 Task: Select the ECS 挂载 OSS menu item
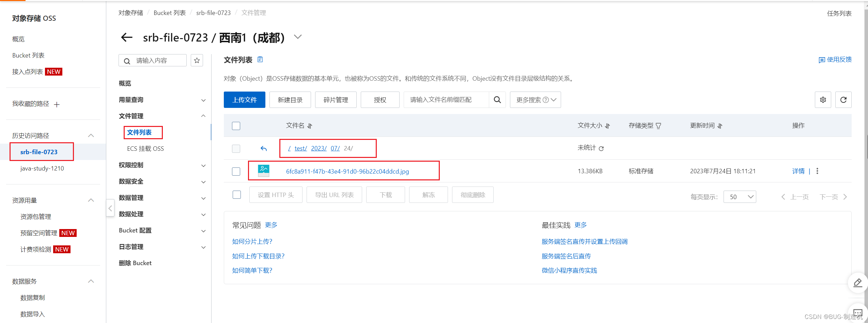click(x=145, y=149)
